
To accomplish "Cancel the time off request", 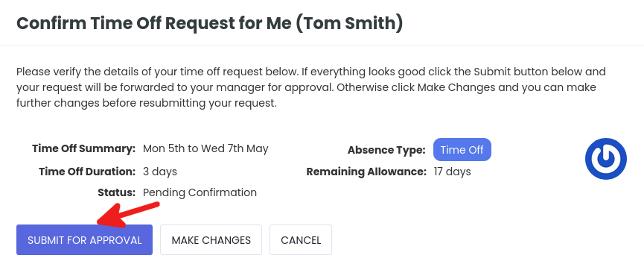I will (301, 240).
